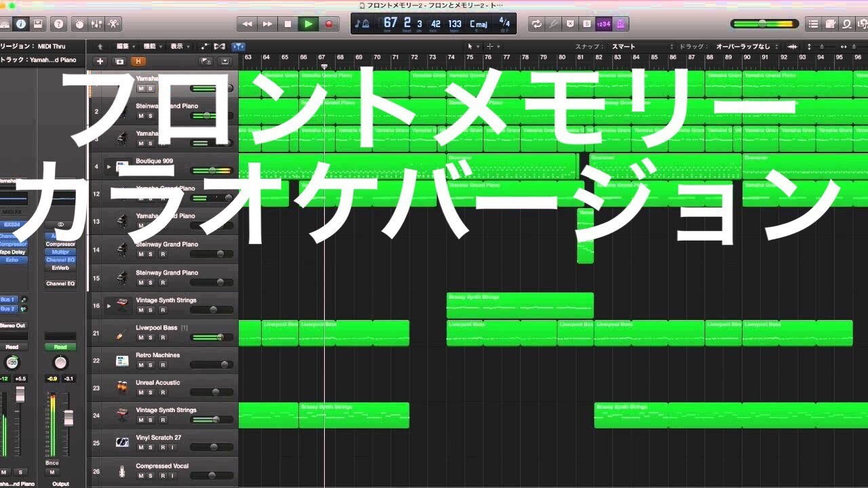Show the Smart Controls dial button

(79, 24)
